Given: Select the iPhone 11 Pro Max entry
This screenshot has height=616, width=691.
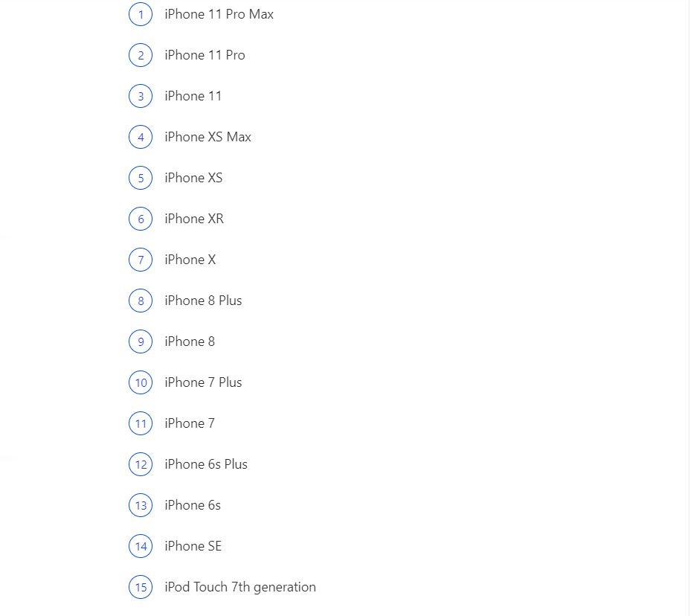Looking at the screenshot, I should tap(219, 14).
